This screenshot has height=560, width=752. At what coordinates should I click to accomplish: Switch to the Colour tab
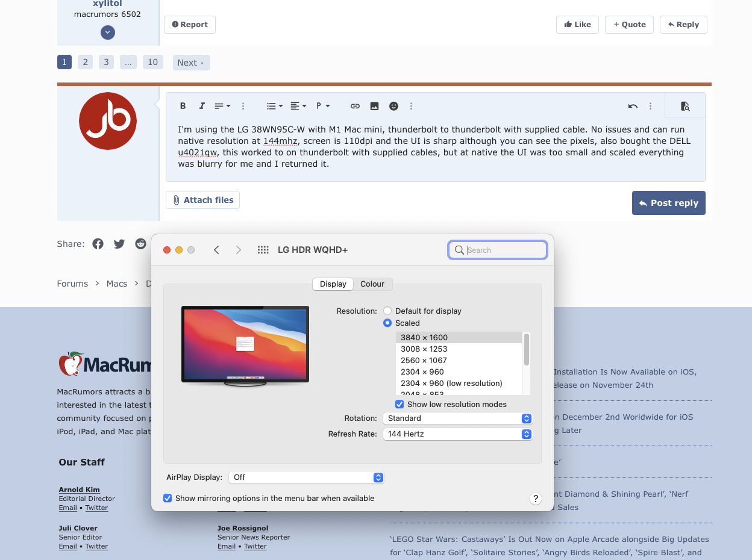pyautogui.click(x=372, y=284)
